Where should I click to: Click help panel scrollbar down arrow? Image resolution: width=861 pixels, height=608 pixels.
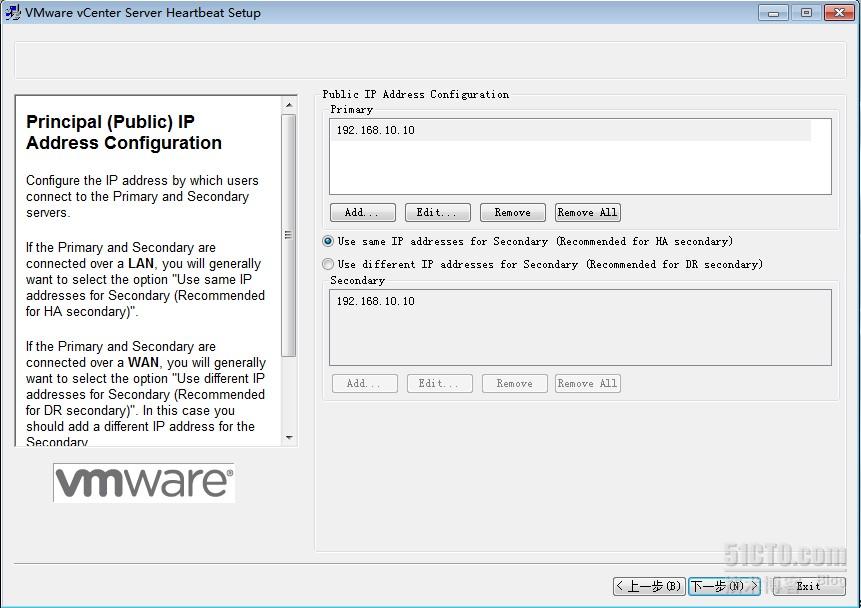(289, 438)
